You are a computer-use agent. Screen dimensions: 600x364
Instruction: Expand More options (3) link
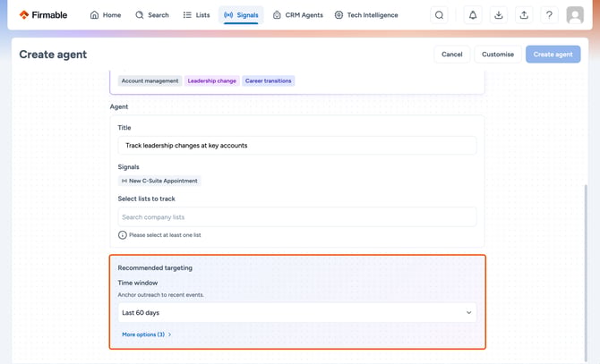(147, 334)
